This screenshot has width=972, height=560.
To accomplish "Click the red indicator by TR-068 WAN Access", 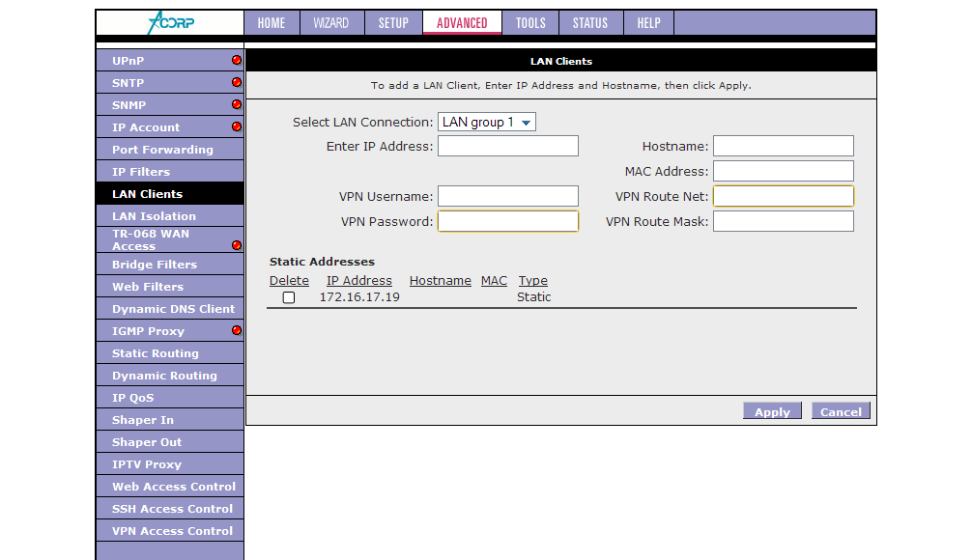I will point(237,245).
